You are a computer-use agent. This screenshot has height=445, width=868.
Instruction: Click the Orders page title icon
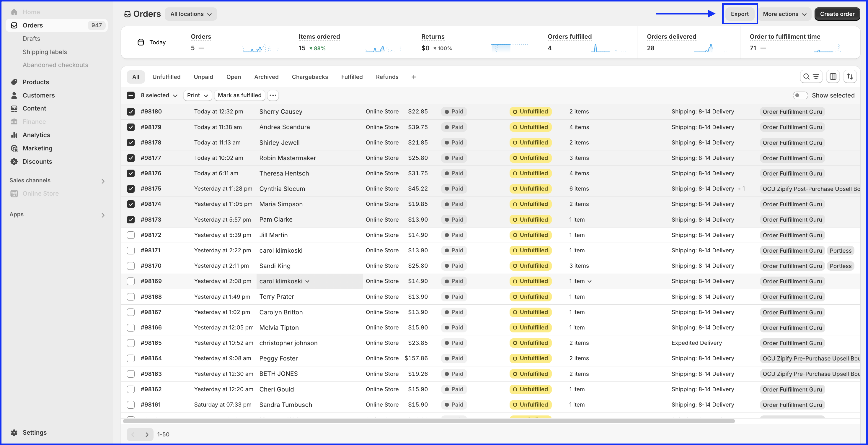127,14
